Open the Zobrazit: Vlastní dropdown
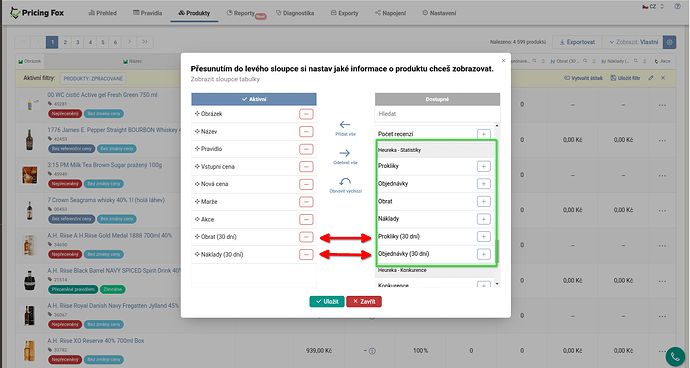 pyautogui.click(x=633, y=42)
